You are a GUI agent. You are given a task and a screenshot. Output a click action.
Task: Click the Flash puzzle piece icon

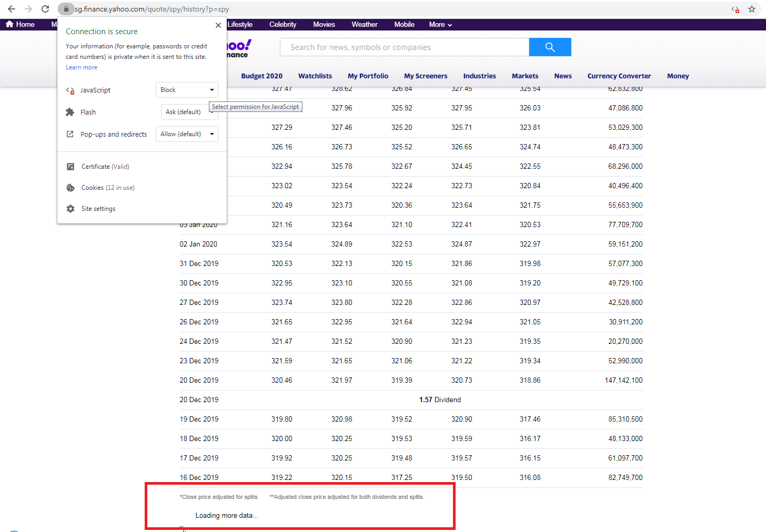70,112
